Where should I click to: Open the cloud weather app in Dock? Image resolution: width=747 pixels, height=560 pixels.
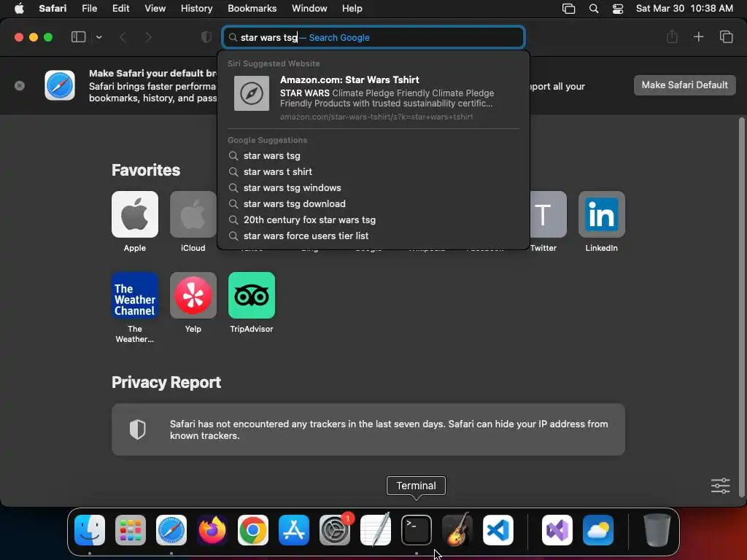coord(598,530)
